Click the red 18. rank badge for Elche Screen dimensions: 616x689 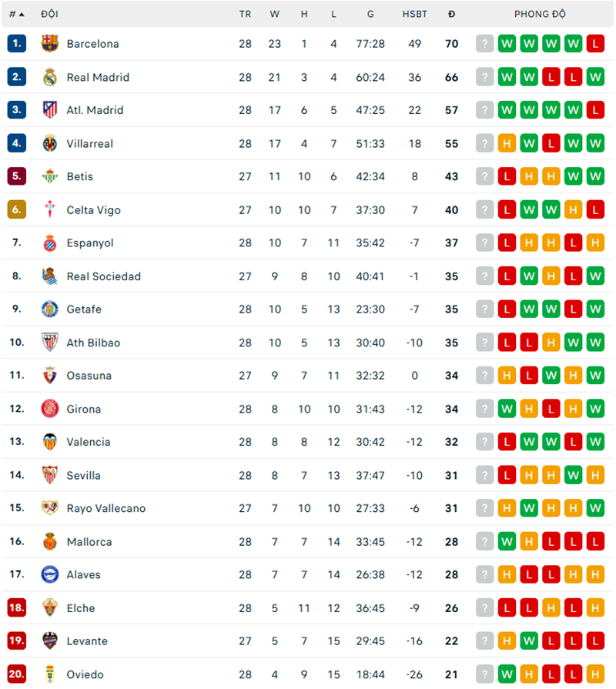click(17, 608)
